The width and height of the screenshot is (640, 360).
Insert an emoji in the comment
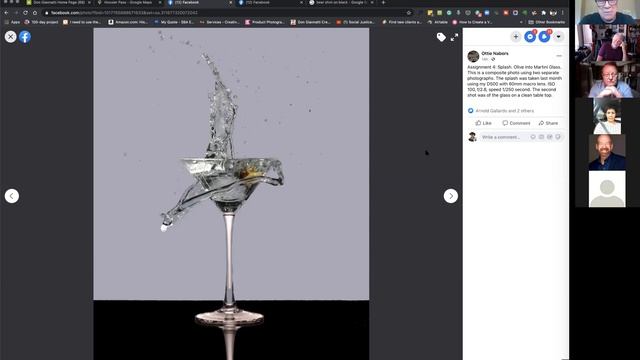[x=533, y=137]
